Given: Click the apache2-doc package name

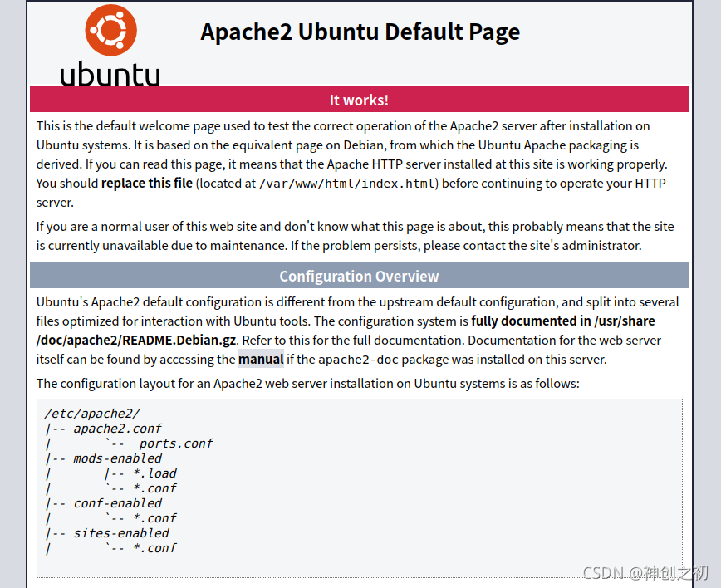Looking at the screenshot, I should point(358,360).
